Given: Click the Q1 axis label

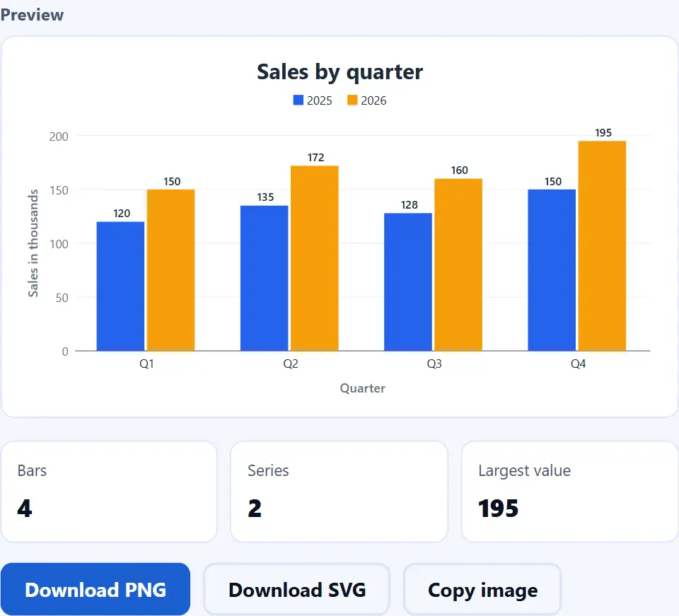Looking at the screenshot, I should tap(146, 364).
